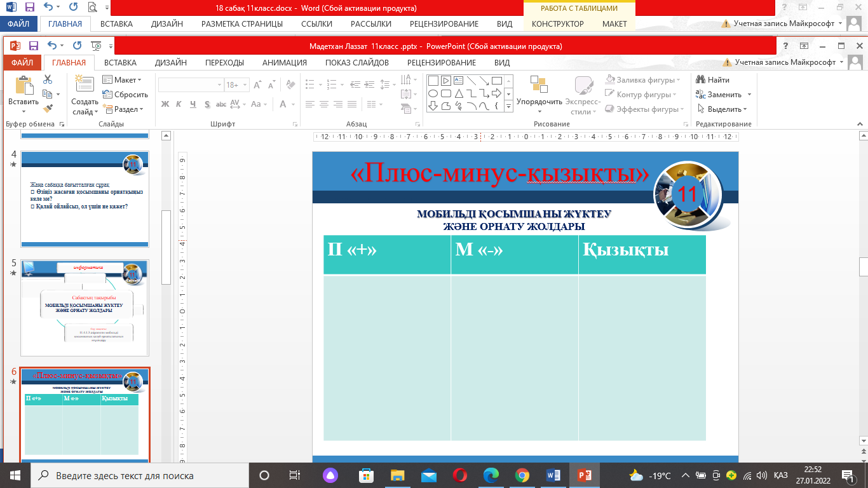Cut selection with the scissors icon
Viewport: 868px width, 488px height.
tap(48, 80)
